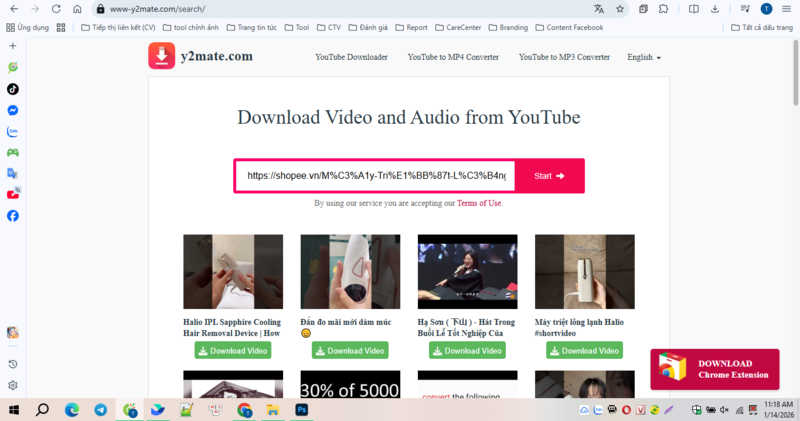Click the browser address bar URL
This screenshot has width=800, height=421.
pos(158,9)
